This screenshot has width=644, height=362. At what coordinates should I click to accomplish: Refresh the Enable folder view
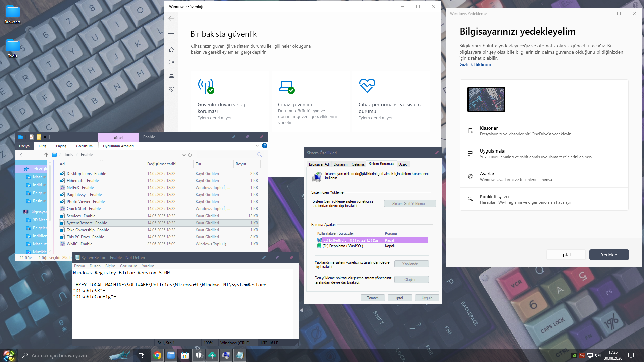click(x=190, y=155)
